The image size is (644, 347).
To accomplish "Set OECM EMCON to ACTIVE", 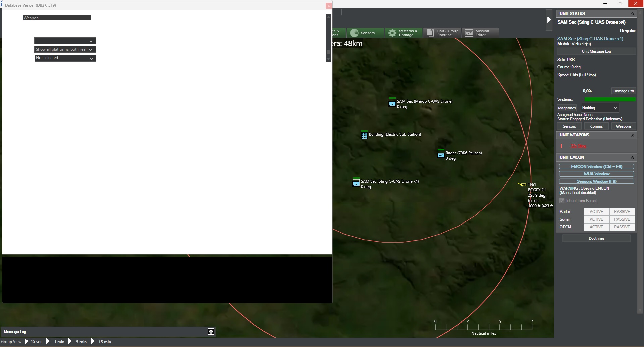I will [596, 227].
